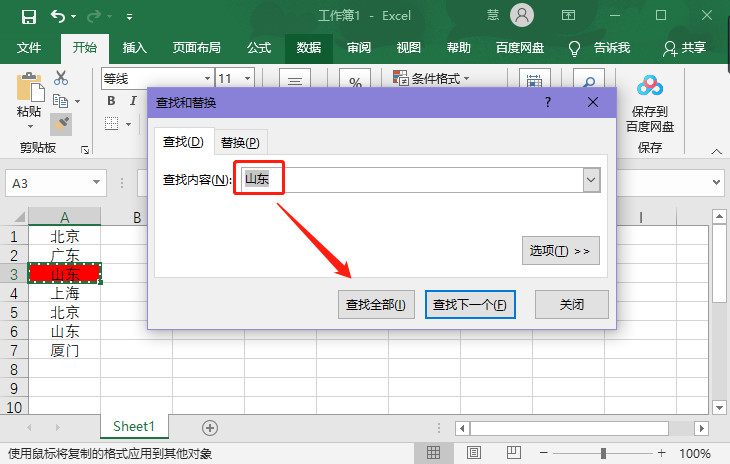
Task: Switch to the 替换 tab in dialog
Action: [x=240, y=142]
